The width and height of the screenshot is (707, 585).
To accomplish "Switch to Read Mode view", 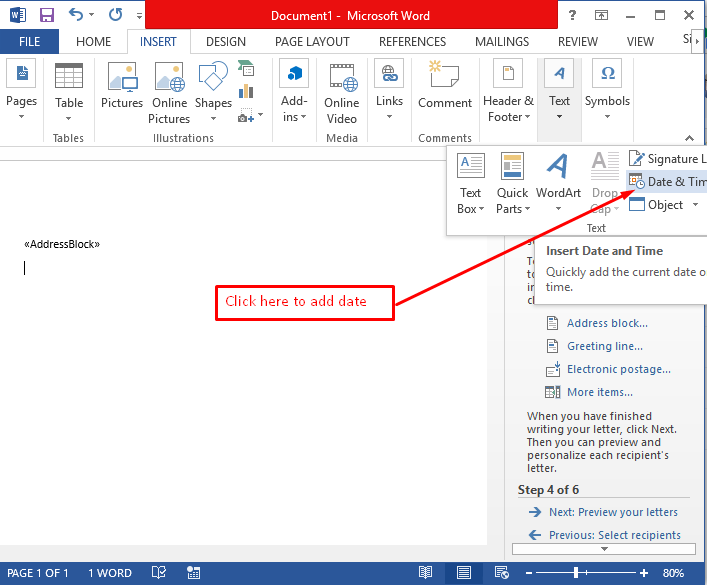I will click(425, 573).
